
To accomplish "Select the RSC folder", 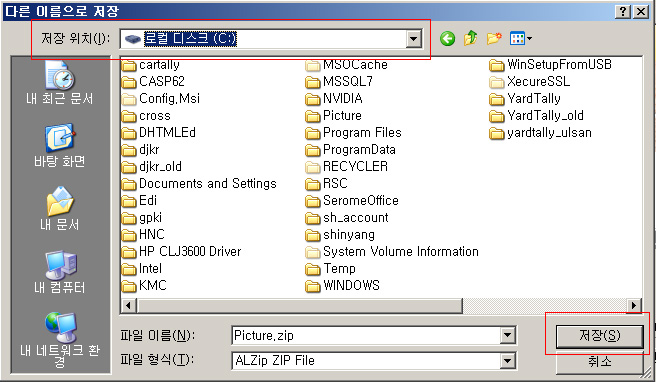I will coord(326,184).
